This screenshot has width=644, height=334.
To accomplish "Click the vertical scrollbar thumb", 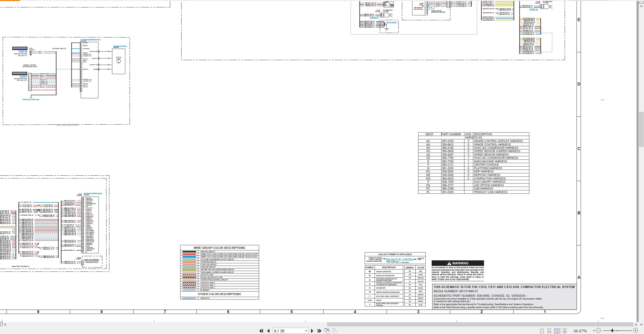I will pos(641,129).
